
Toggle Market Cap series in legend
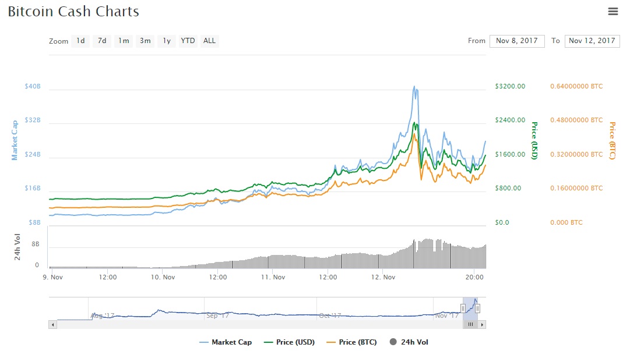tap(226, 342)
